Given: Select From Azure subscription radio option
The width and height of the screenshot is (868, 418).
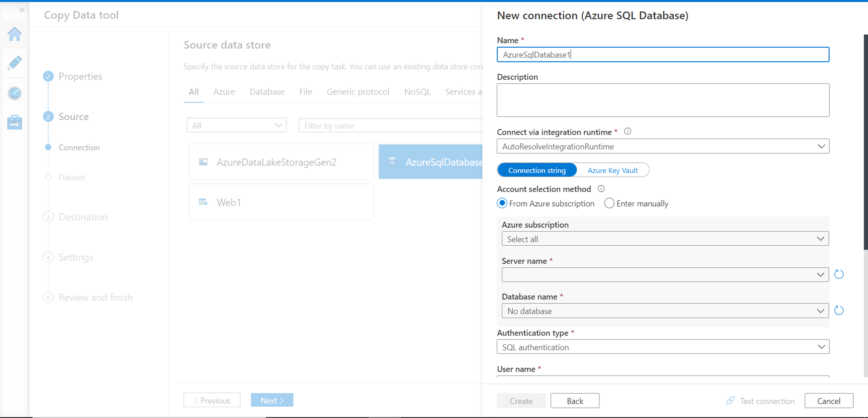Looking at the screenshot, I should [x=502, y=203].
